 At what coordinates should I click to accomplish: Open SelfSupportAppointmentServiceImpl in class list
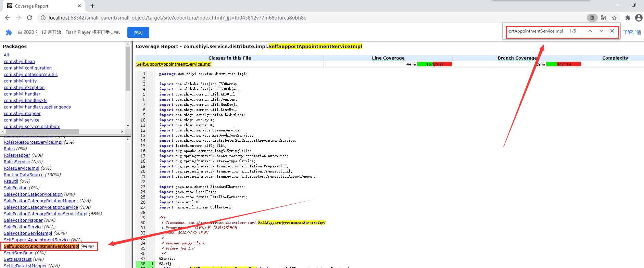tap(41, 246)
